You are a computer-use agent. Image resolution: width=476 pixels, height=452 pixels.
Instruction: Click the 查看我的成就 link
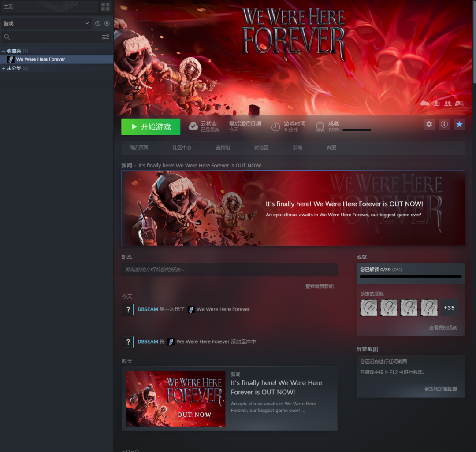click(x=443, y=328)
